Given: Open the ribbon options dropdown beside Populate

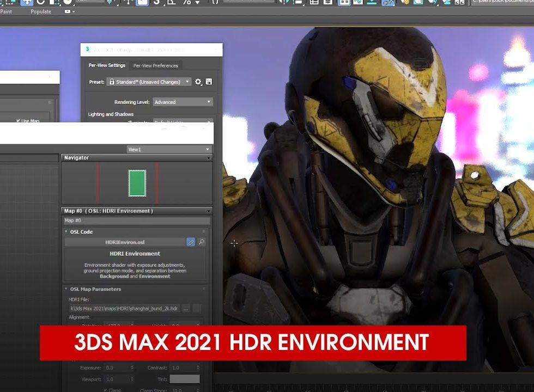Looking at the screenshot, I should click(70, 11).
